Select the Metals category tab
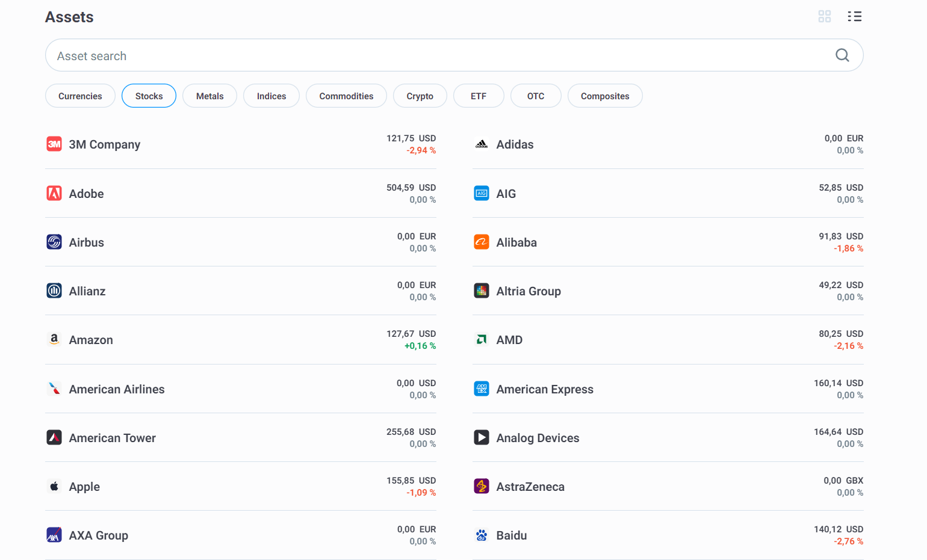This screenshot has height=560, width=927. point(209,96)
